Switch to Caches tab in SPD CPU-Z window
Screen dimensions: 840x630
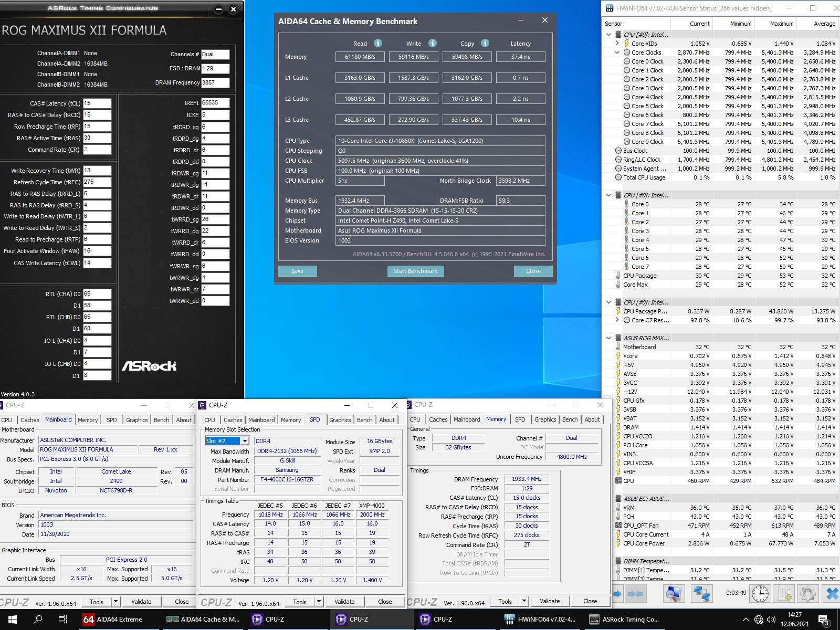[233, 420]
